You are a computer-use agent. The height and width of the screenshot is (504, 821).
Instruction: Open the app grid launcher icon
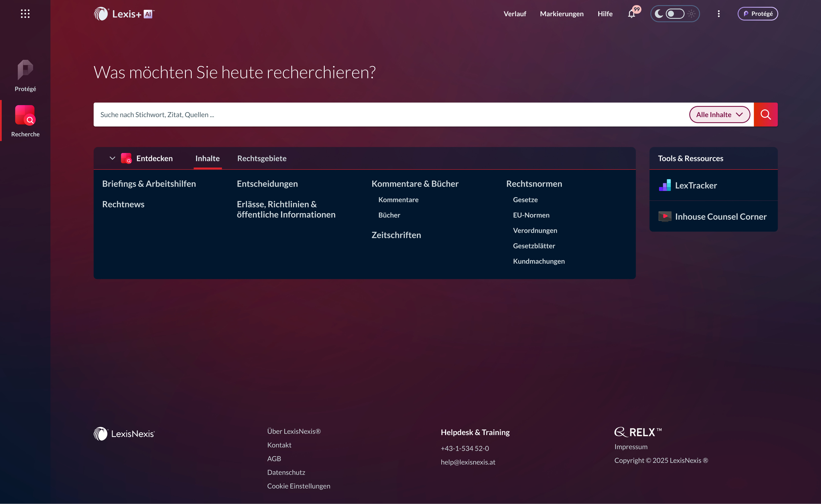point(25,14)
